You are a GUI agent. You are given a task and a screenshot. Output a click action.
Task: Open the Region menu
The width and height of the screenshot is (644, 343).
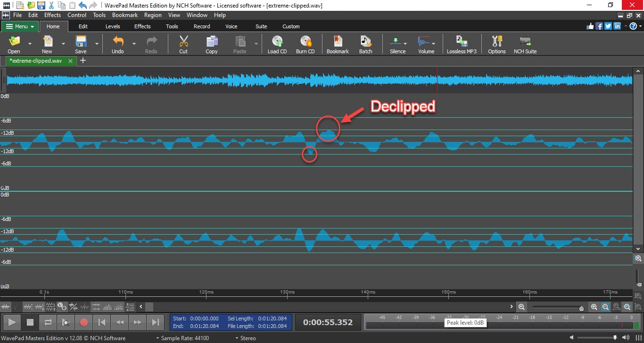click(x=153, y=15)
